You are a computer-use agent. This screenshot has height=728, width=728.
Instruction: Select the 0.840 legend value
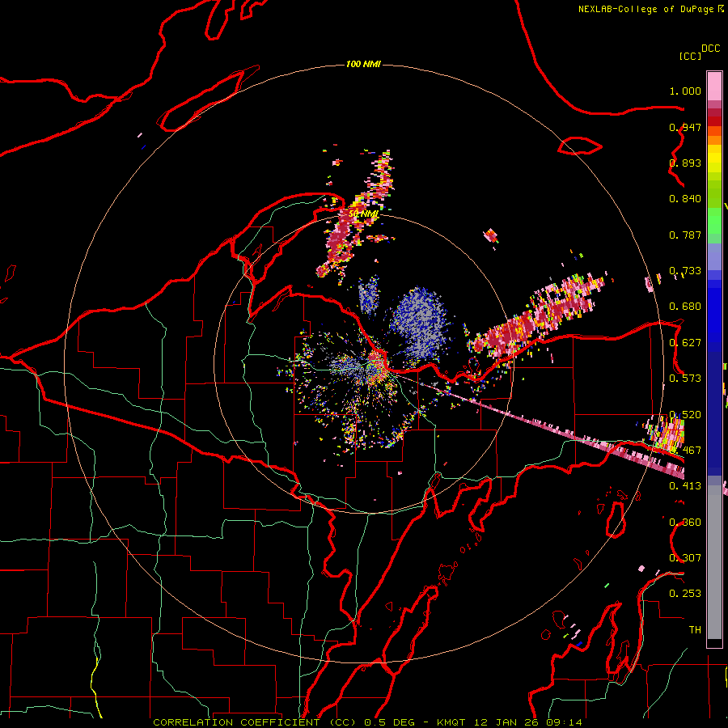coord(685,199)
